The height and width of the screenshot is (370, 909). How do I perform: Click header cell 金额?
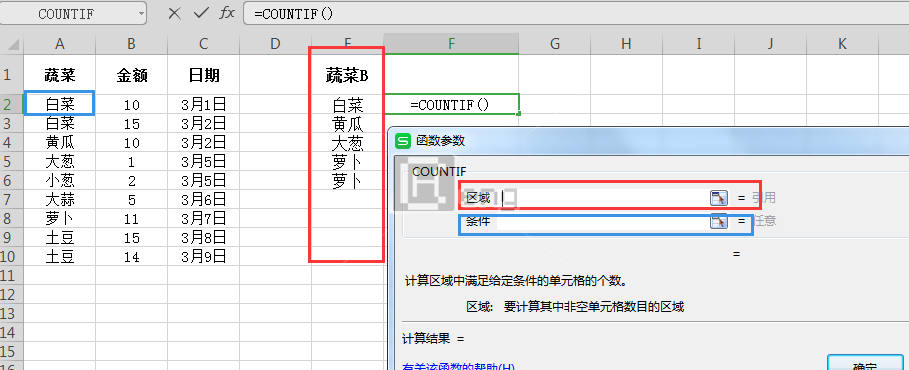[132, 75]
